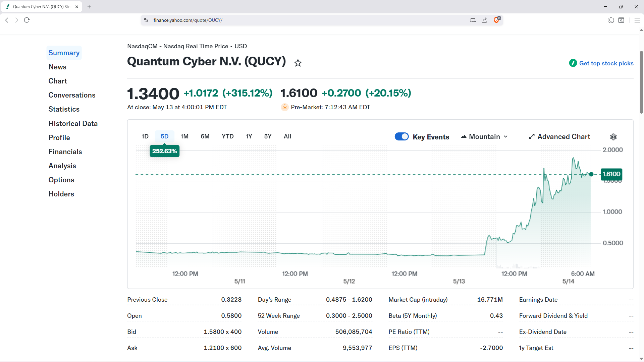Reload the page with refresh icon
This screenshot has height=362, width=644.
[27, 20]
